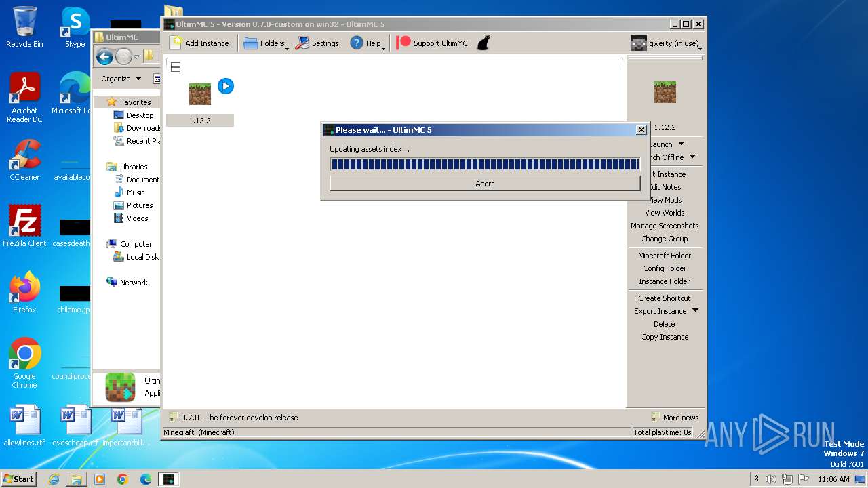Select Downloads in explorer navigation pane
Image resolution: width=868 pixels, height=488 pixels.
[137, 128]
